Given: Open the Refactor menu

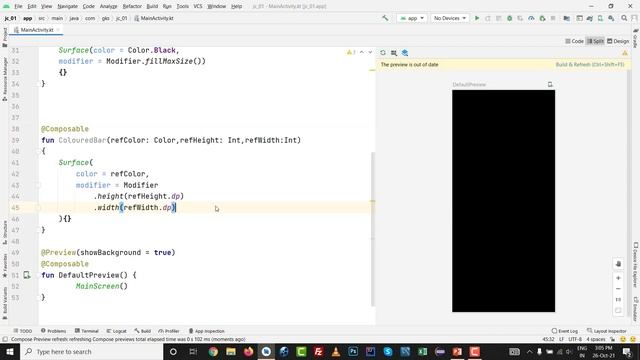Looking at the screenshot, I should [x=132, y=6].
